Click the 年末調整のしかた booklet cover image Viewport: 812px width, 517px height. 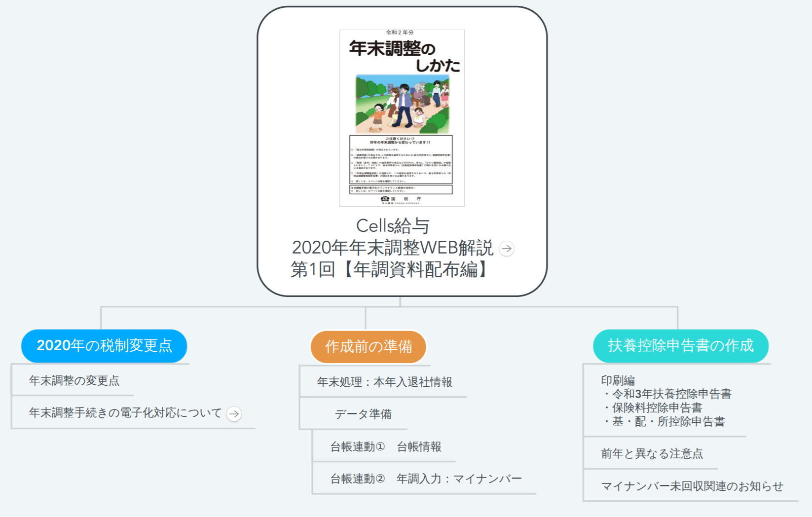point(402,118)
